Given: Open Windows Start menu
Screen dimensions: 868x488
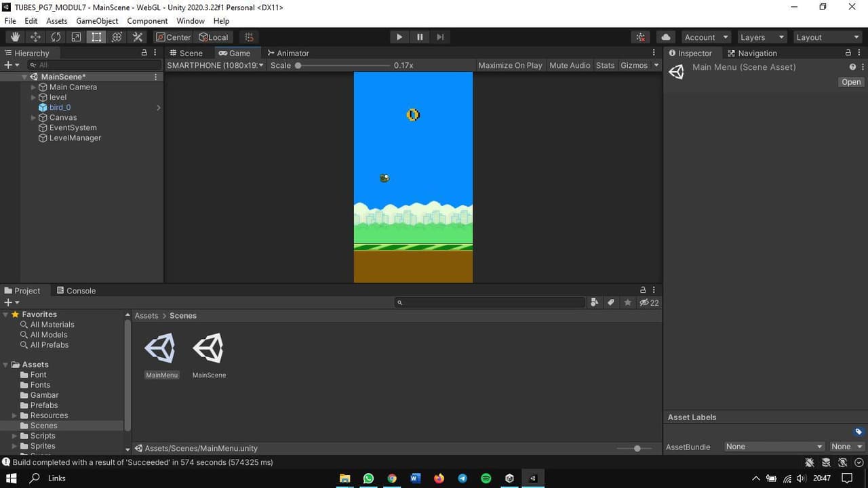Looking at the screenshot, I should pos(12,478).
